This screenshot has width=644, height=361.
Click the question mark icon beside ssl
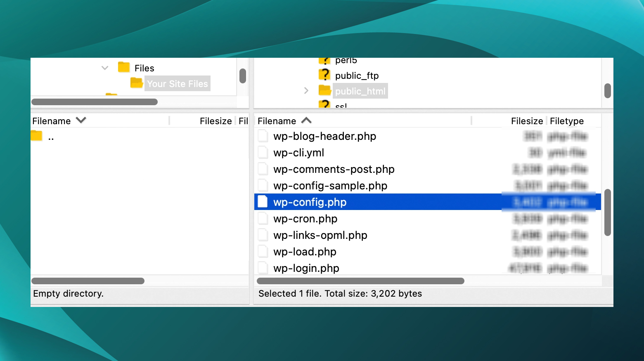pos(325,105)
